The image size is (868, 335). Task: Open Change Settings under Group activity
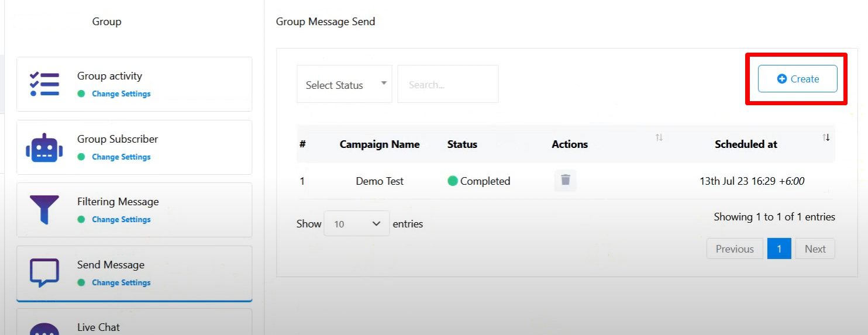121,94
